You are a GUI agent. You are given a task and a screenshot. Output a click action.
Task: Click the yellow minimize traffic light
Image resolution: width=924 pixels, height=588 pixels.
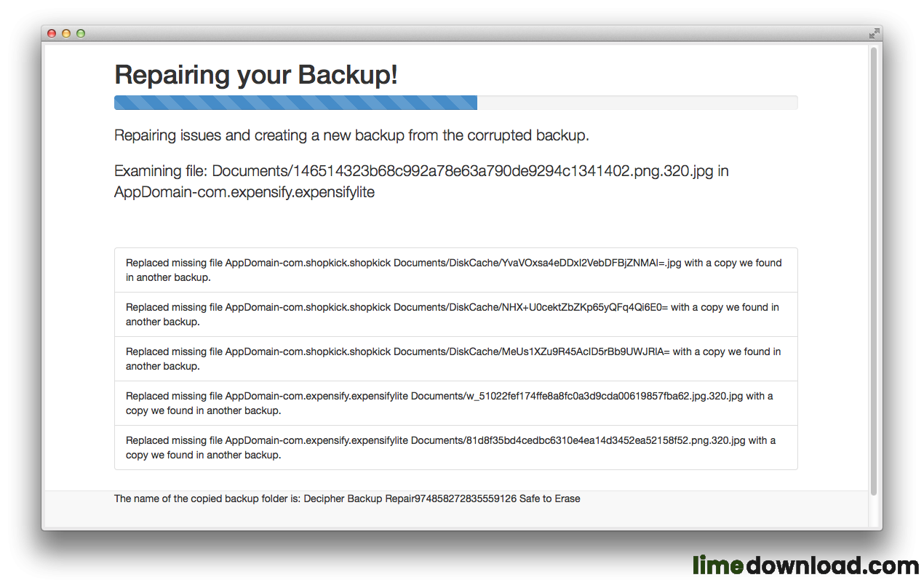[x=65, y=33]
